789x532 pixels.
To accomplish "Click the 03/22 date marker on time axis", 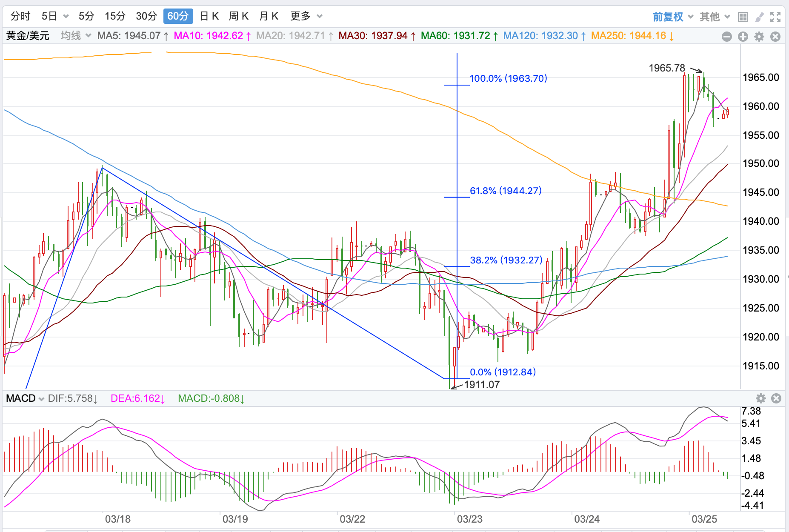I will tap(352, 519).
